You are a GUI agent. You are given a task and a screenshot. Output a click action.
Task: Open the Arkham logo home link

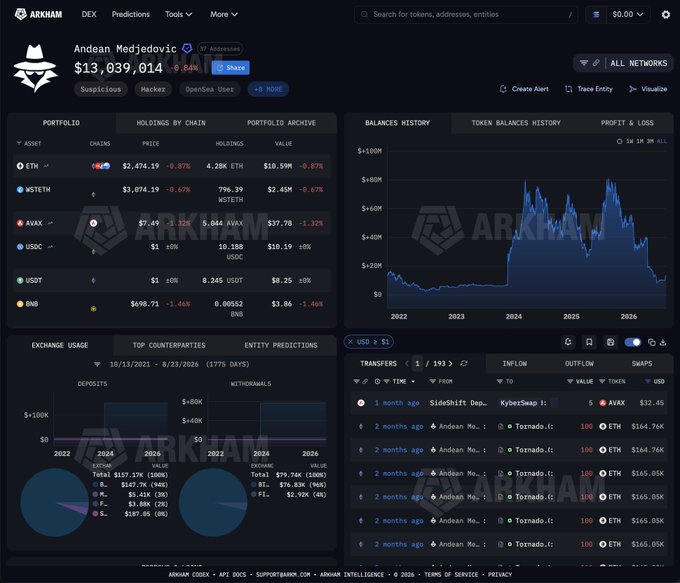tap(38, 14)
